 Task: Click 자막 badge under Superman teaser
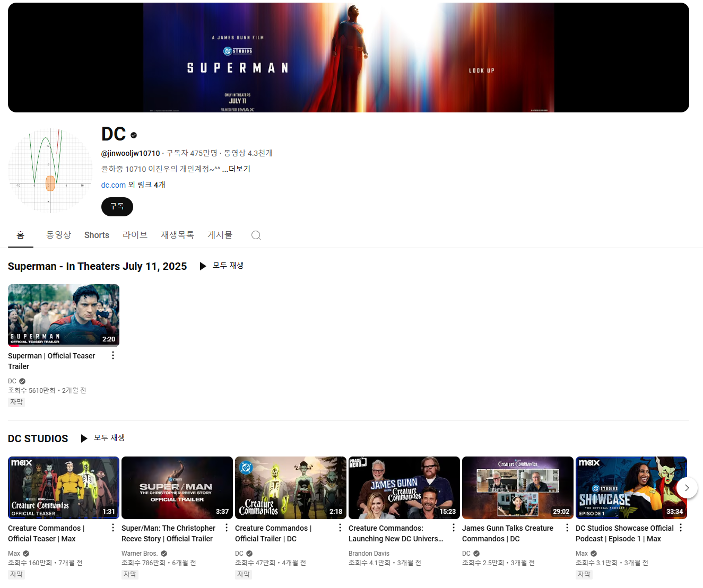[x=16, y=402]
